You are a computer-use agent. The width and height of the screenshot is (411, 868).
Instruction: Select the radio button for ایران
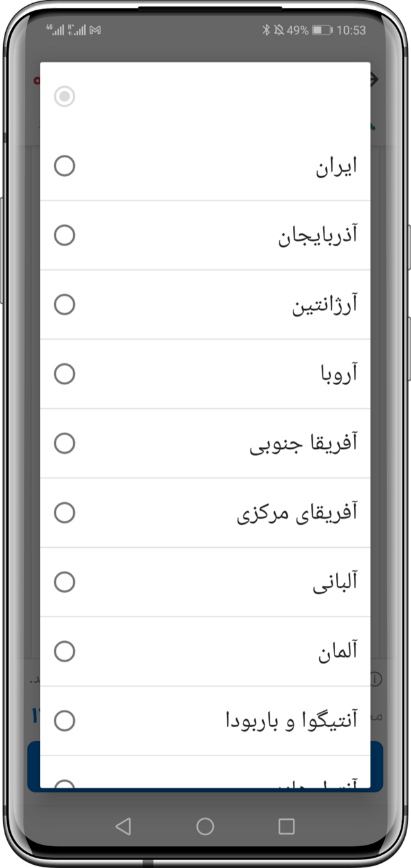[64, 166]
